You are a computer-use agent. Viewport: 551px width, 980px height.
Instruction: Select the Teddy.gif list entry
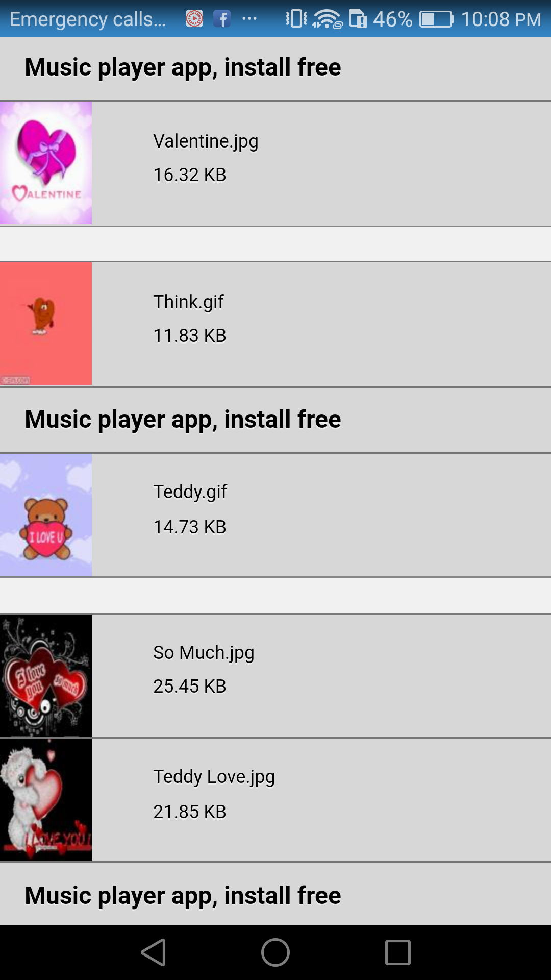pyautogui.click(x=275, y=515)
